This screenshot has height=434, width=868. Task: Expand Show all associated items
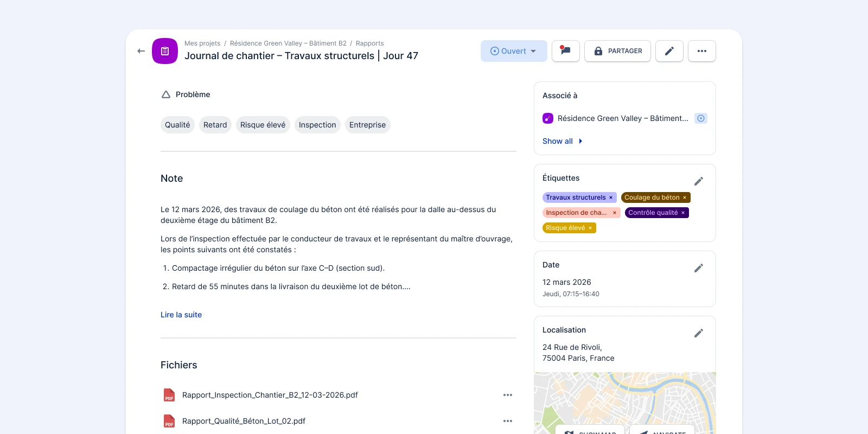coord(563,141)
